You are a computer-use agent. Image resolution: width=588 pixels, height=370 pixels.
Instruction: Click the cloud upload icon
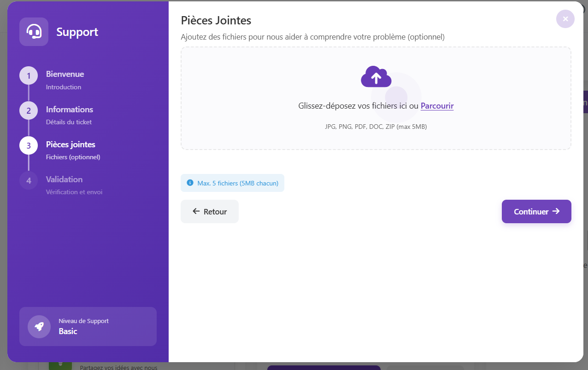pyautogui.click(x=376, y=77)
